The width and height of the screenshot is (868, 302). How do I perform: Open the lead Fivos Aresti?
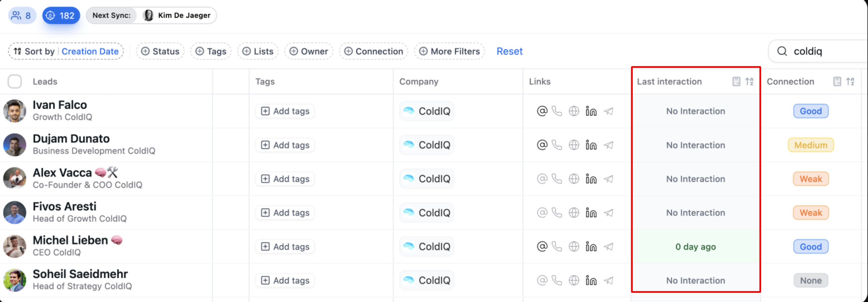(64, 206)
